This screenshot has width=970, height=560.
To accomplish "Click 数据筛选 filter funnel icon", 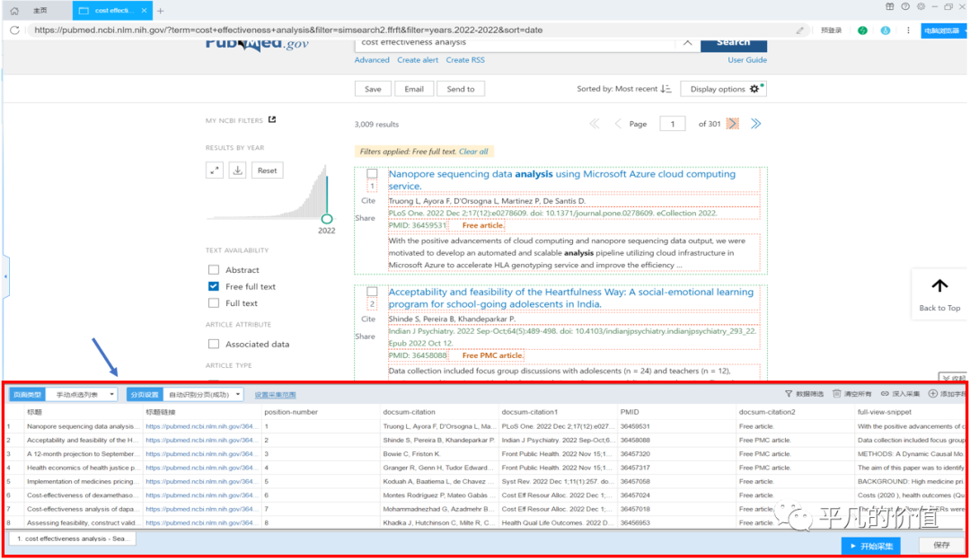I will coord(789,394).
